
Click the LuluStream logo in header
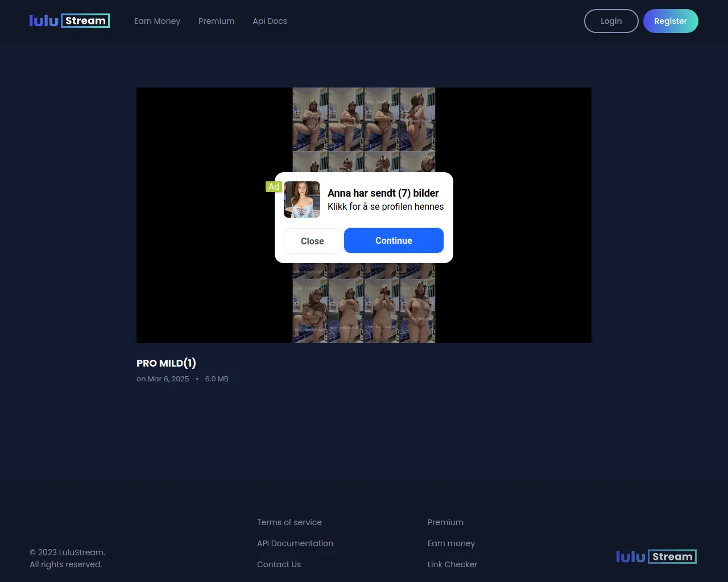[69, 21]
